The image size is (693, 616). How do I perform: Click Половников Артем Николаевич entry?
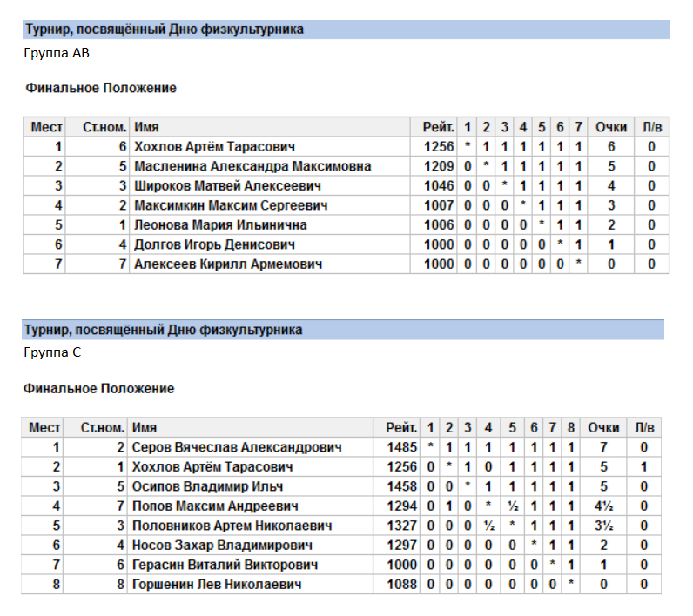pos(232,526)
